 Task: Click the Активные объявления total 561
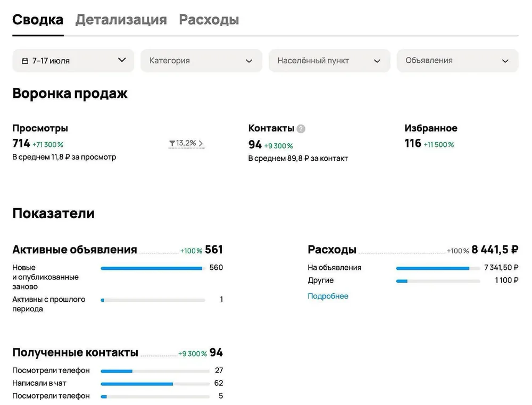point(214,250)
